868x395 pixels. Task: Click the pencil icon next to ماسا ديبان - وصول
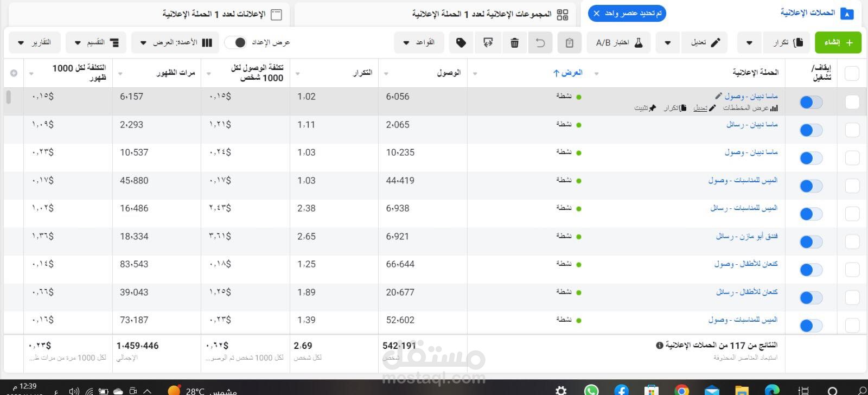pyautogui.click(x=719, y=96)
